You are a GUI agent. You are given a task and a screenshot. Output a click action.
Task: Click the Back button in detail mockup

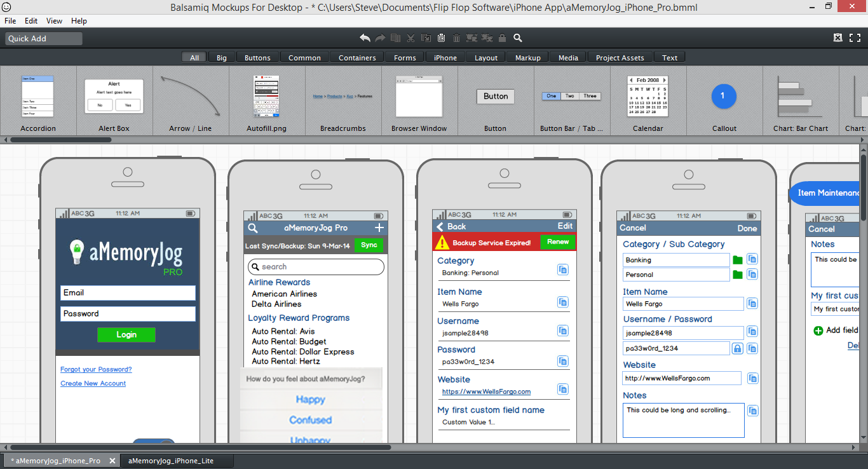[x=451, y=226]
